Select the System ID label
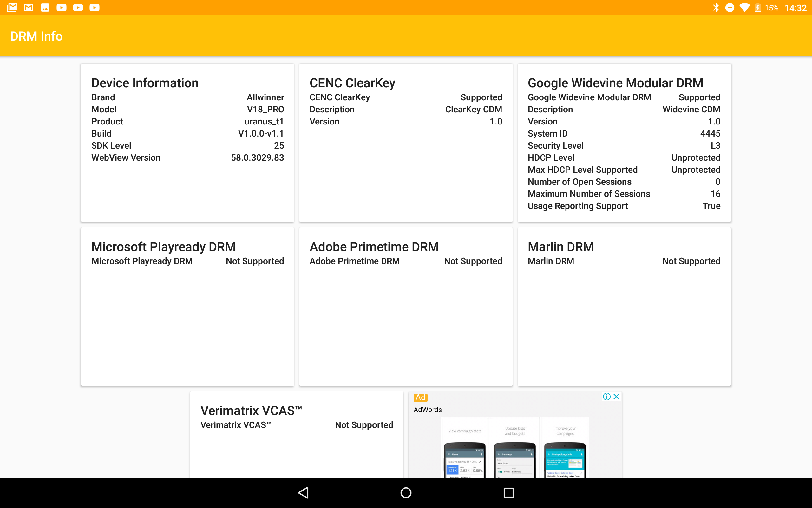This screenshot has height=508, width=812. 547,133
